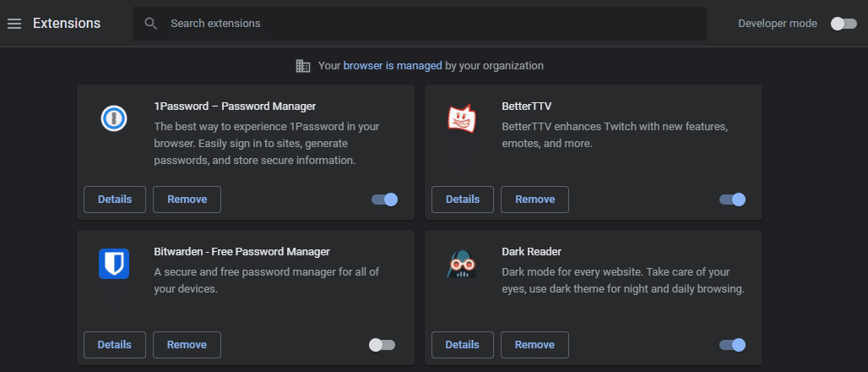Click the Bitwarden description text

[x=266, y=281]
